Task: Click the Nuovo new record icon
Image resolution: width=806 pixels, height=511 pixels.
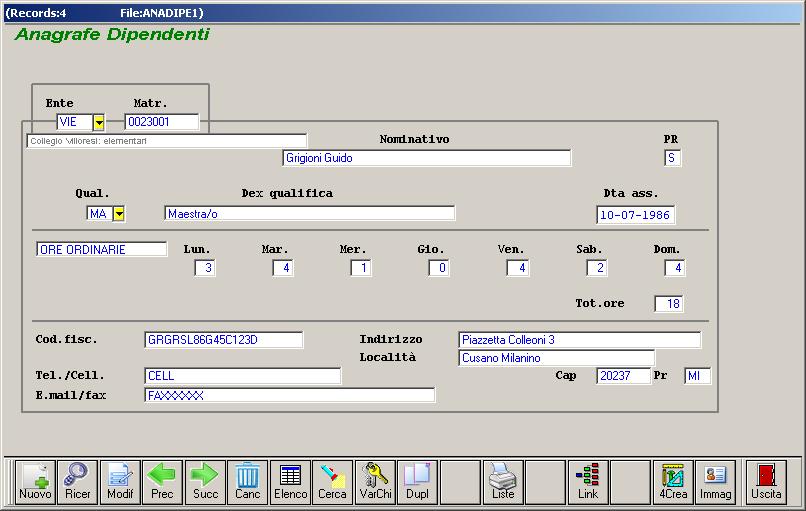Action: [35, 481]
